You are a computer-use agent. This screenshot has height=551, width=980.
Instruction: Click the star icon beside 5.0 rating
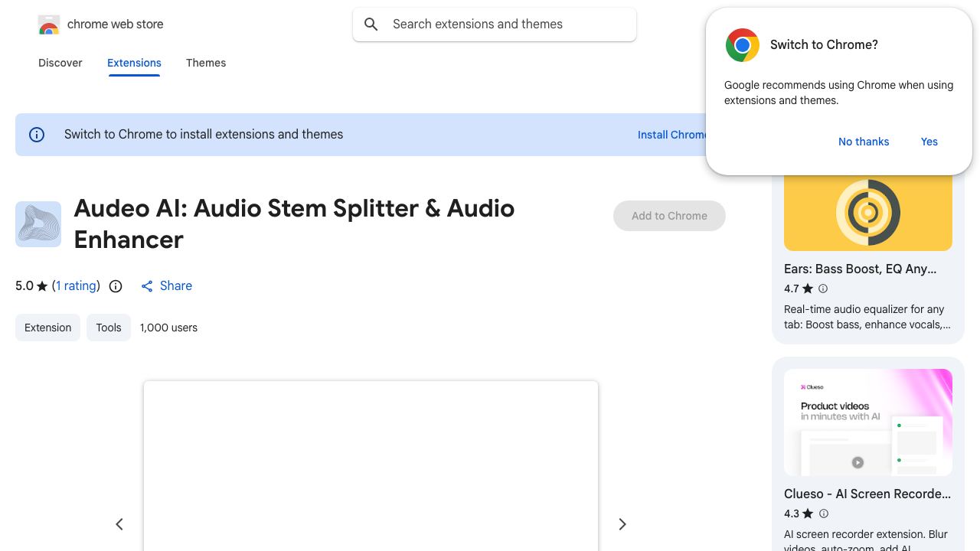coord(42,286)
